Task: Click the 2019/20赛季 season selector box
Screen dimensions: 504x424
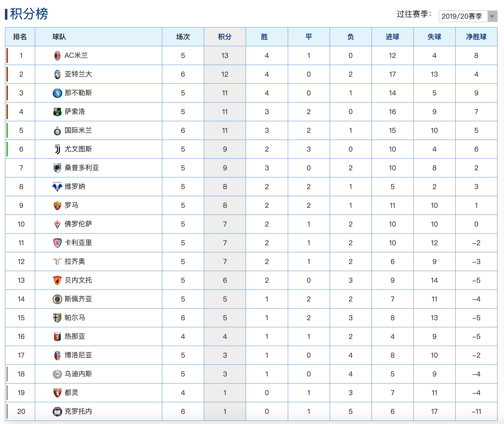Action: click(468, 16)
